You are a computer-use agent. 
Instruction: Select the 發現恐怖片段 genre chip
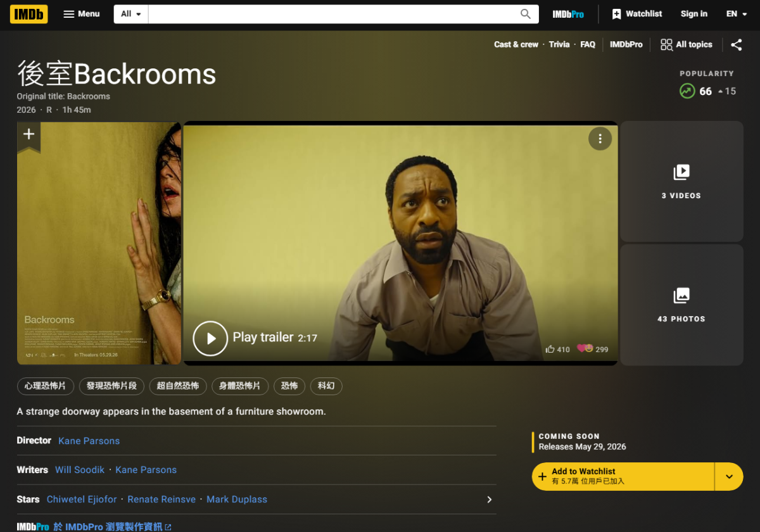pyautogui.click(x=112, y=386)
